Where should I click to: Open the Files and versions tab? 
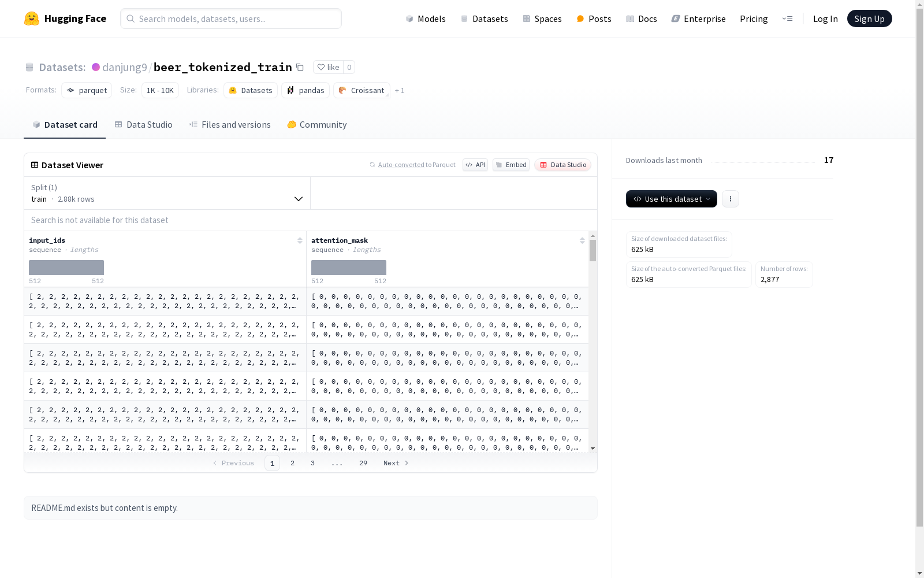pos(230,125)
